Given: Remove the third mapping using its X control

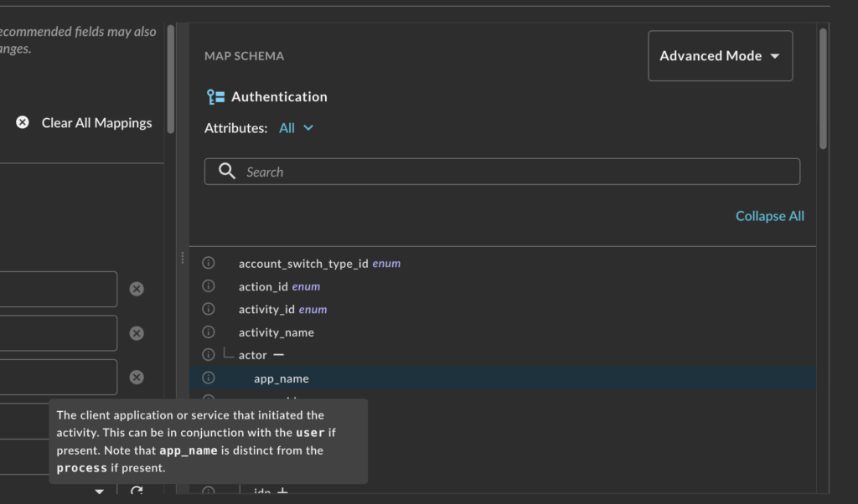Looking at the screenshot, I should (x=137, y=377).
